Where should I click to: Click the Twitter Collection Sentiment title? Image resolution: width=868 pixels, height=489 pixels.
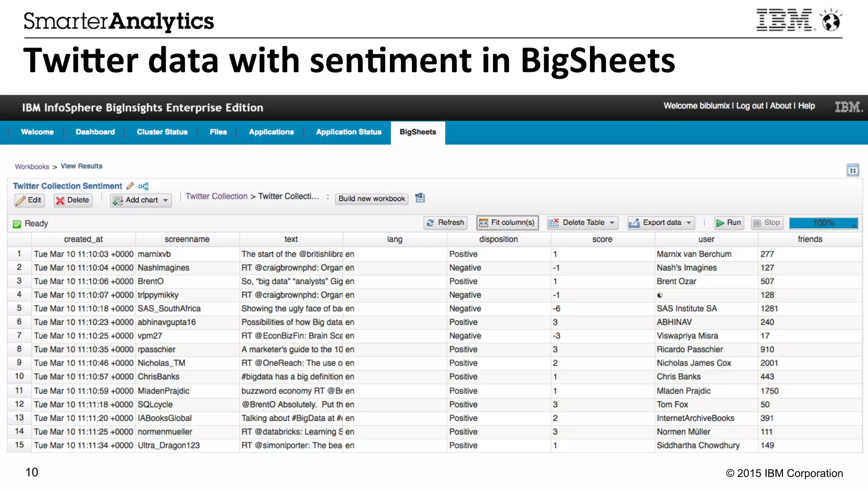coord(68,186)
